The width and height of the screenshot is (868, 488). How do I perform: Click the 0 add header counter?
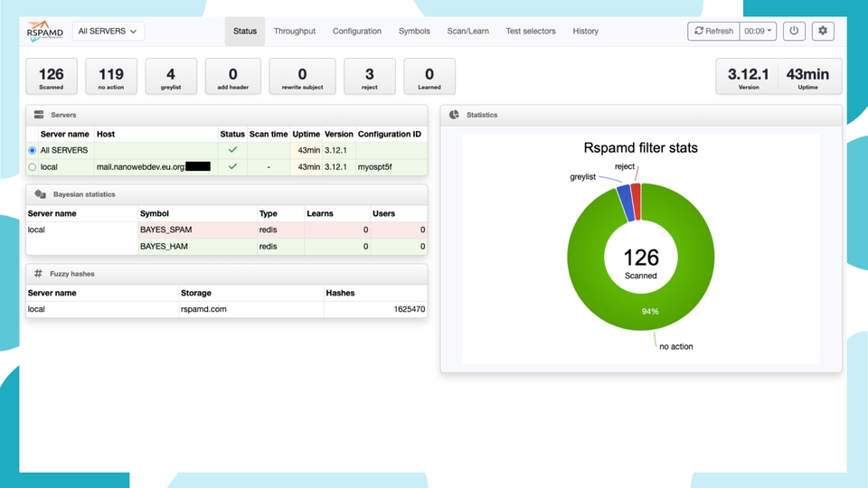233,76
